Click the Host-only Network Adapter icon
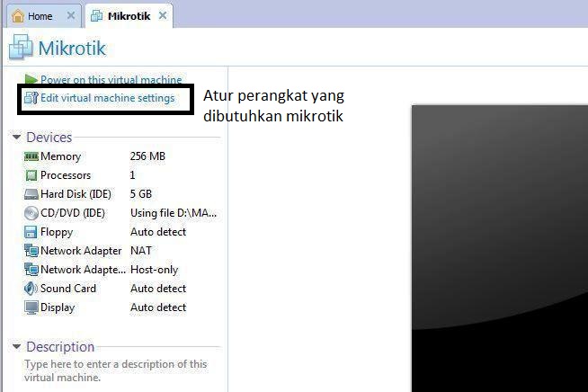This screenshot has height=392, width=588. [x=31, y=270]
